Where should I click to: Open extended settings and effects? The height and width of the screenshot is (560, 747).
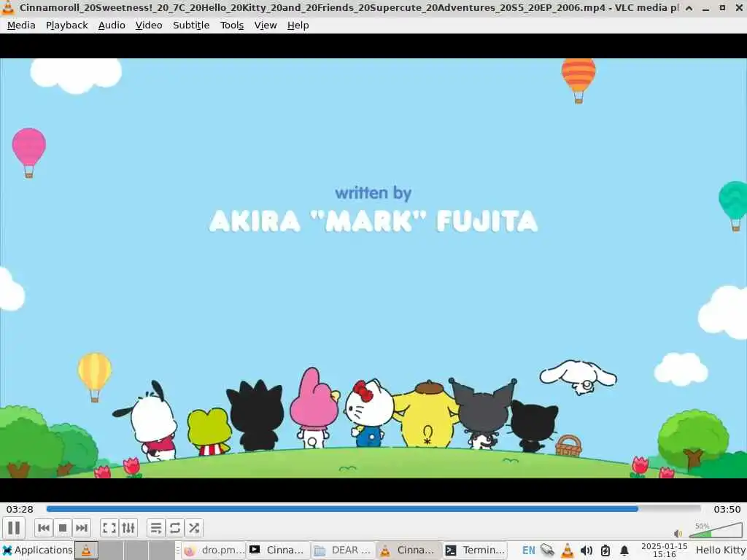tap(128, 528)
